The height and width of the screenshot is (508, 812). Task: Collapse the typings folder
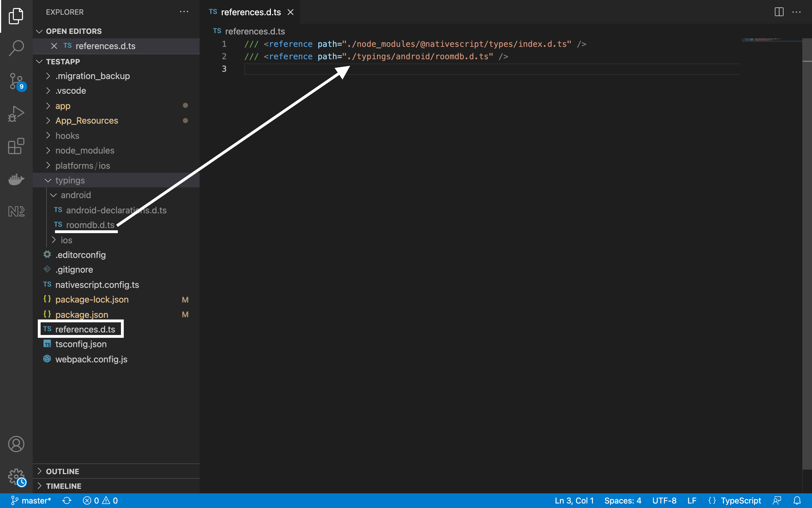point(116,180)
